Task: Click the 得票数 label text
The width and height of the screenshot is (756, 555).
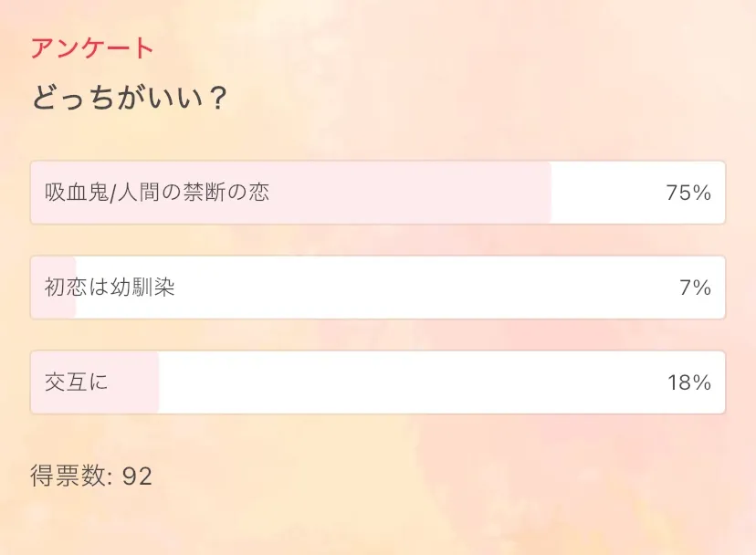Action: coord(68,476)
